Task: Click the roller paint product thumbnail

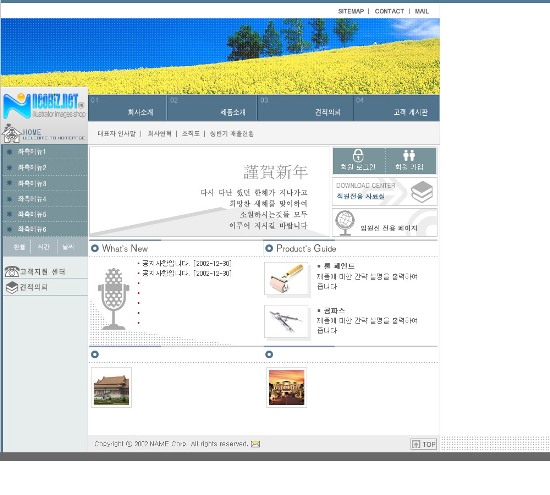Action: click(286, 279)
